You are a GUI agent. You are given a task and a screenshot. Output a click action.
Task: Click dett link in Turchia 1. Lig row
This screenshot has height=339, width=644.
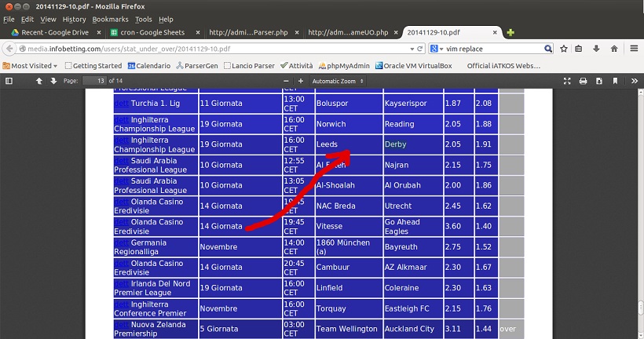coord(122,104)
